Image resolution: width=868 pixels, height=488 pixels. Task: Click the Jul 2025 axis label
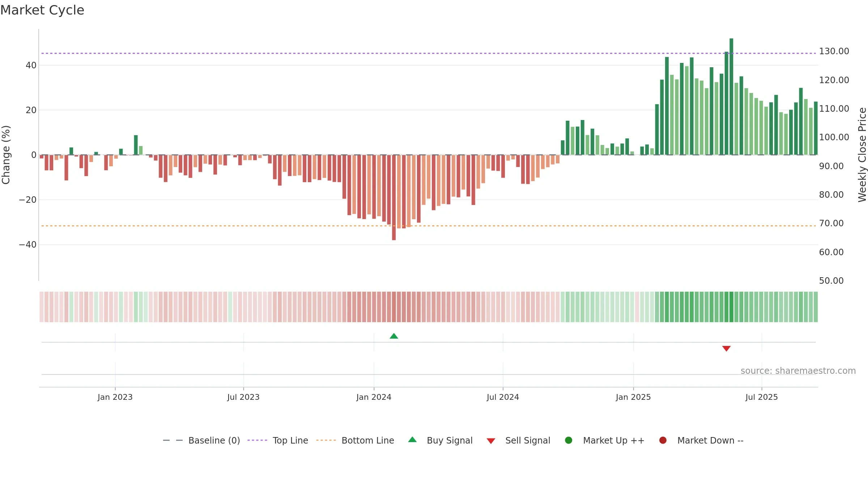[762, 397]
